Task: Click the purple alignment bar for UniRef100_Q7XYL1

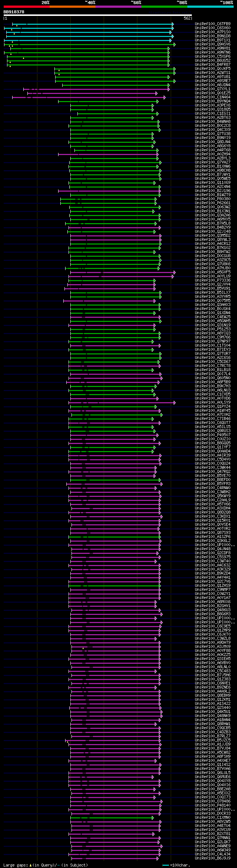Action: [x=97, y=89]
